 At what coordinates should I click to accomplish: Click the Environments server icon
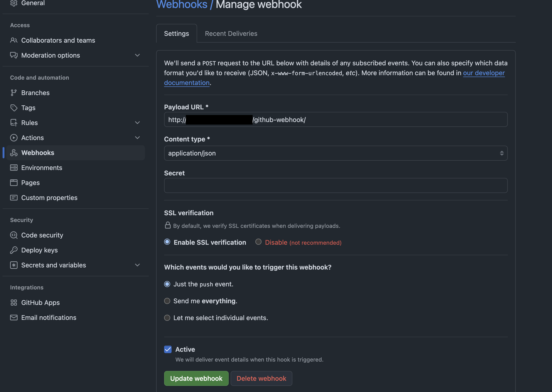[14, 167]
